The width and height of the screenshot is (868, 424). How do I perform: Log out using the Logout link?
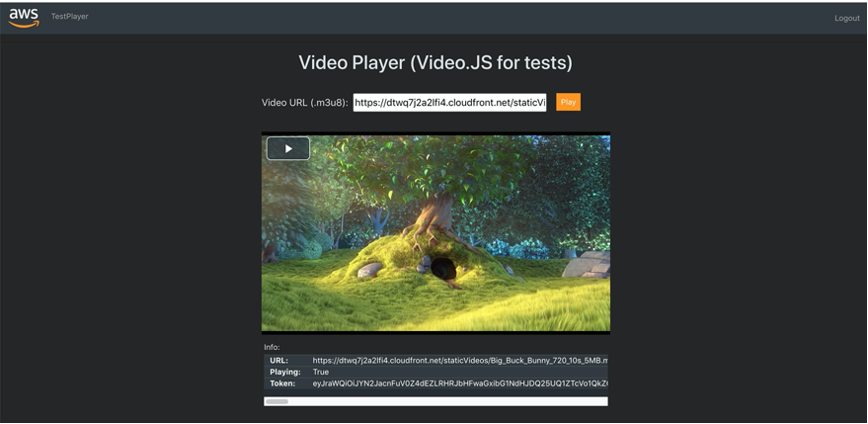point(847,19)
